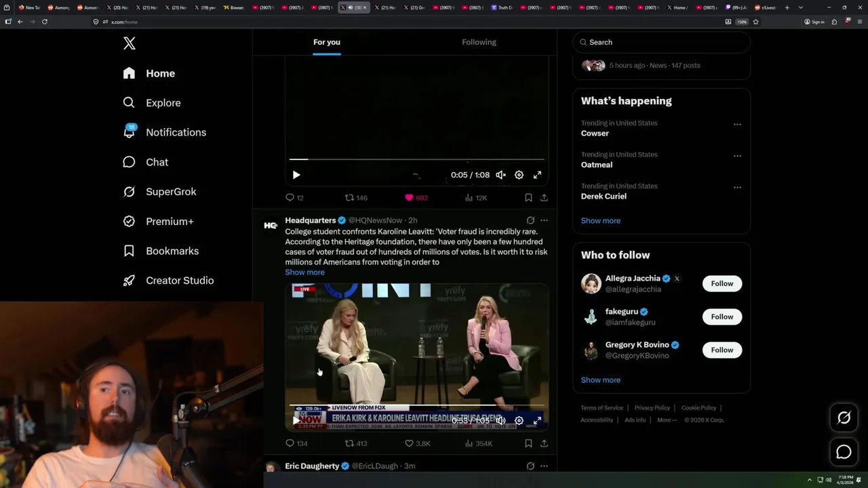The height and width of the screenshot is (488, 868).
Task: Open Terms of Service link
Action: (602, 408)
